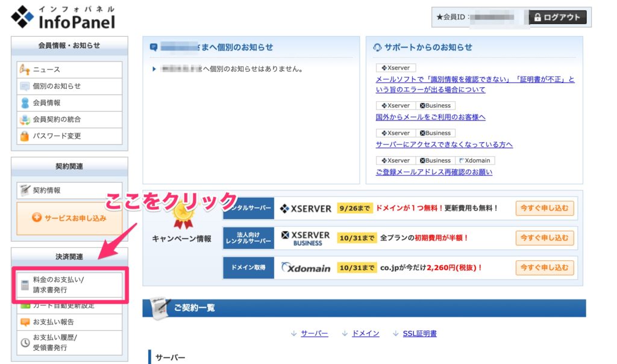This screenshot has height=364, width=617.
Task: Click the 会員情報 person icon
Action: (x=25, y=102)
